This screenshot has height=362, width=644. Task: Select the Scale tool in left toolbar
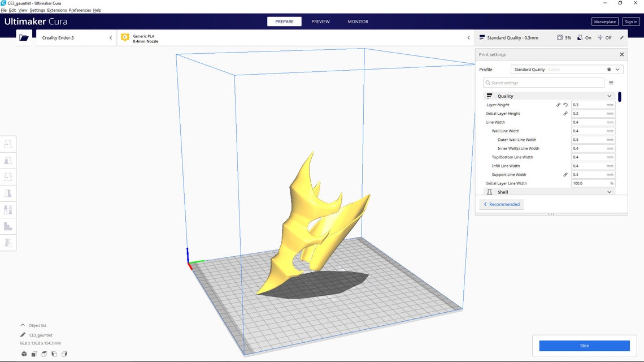click(8, 161)
